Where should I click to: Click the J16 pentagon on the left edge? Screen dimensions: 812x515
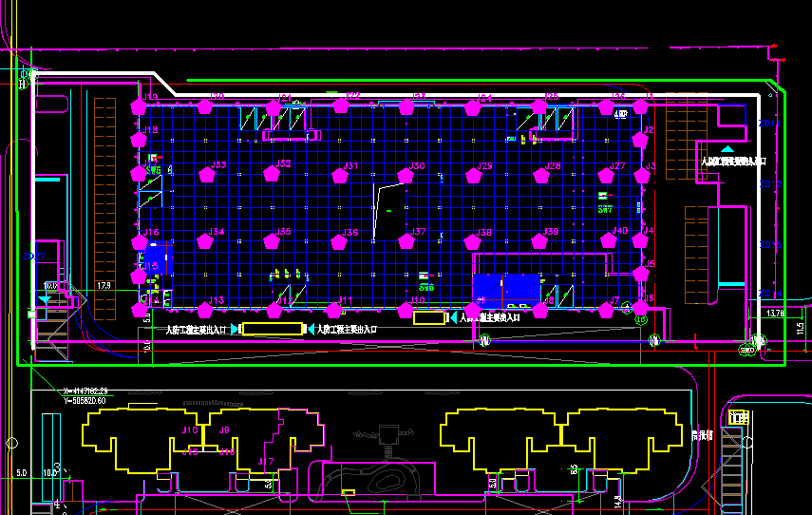(x=141, y=241)
